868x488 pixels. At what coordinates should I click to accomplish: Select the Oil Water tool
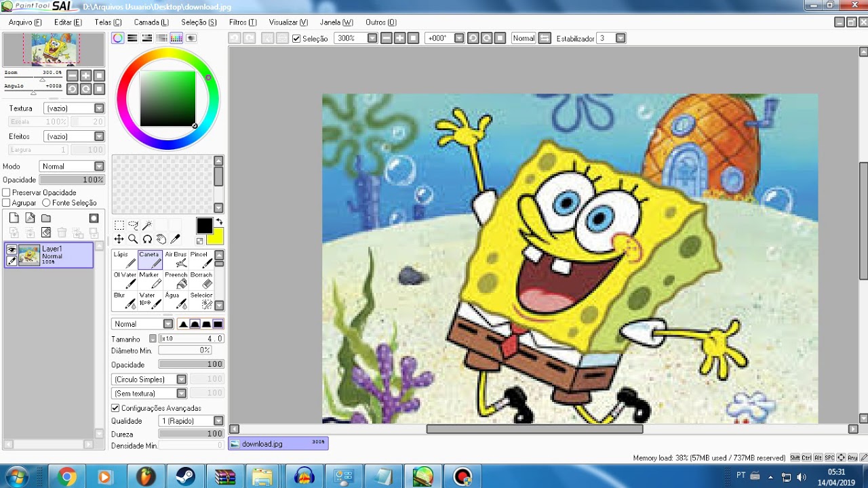[125, 280]
